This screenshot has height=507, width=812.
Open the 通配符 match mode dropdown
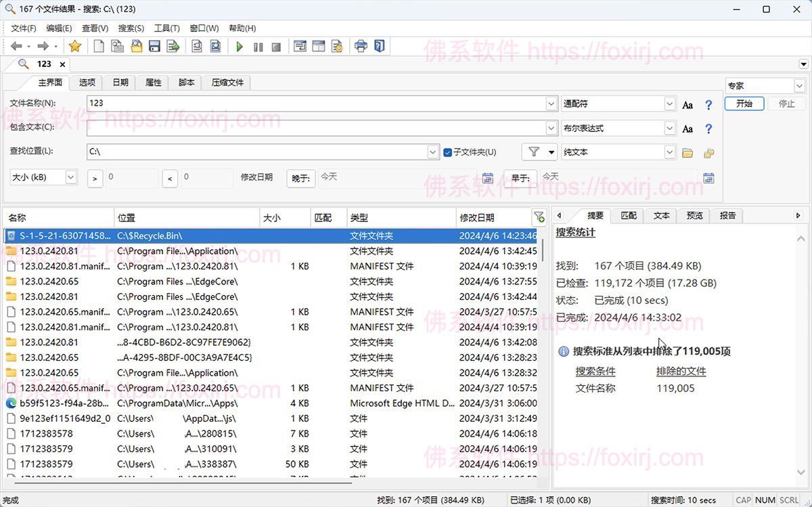669,103
